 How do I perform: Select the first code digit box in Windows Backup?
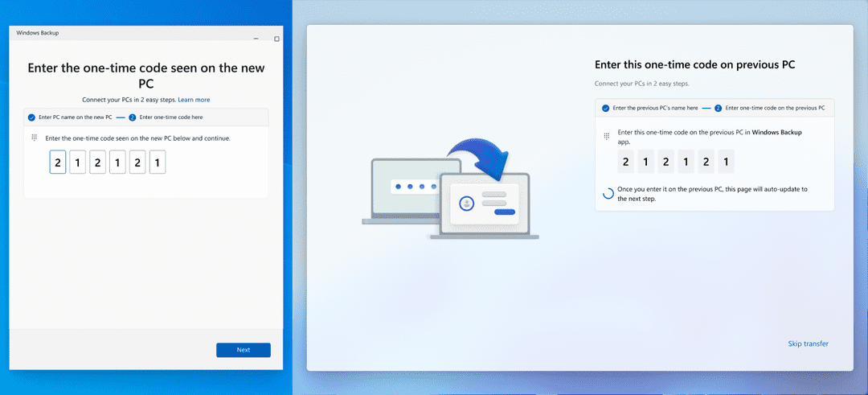click(x=58, y=163)
